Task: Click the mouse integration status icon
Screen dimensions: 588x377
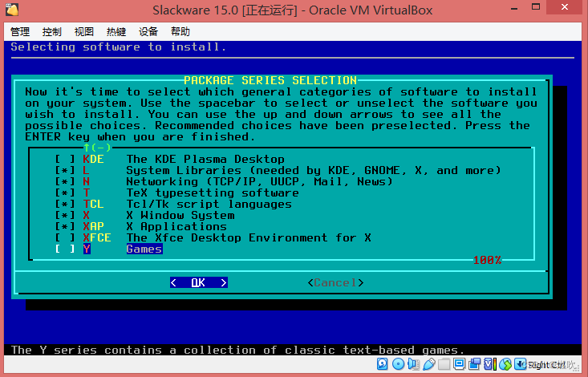Action: click(505, 364)
